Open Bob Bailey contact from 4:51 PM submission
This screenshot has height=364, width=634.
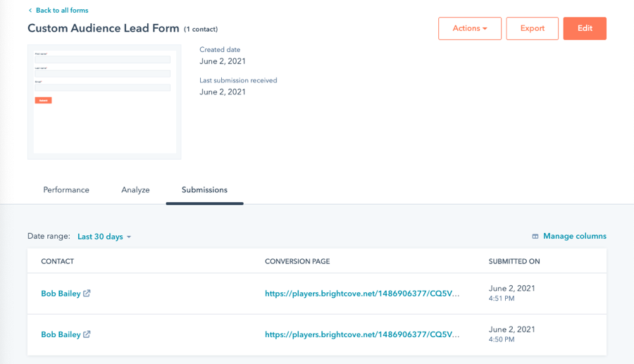click(61, 294)
